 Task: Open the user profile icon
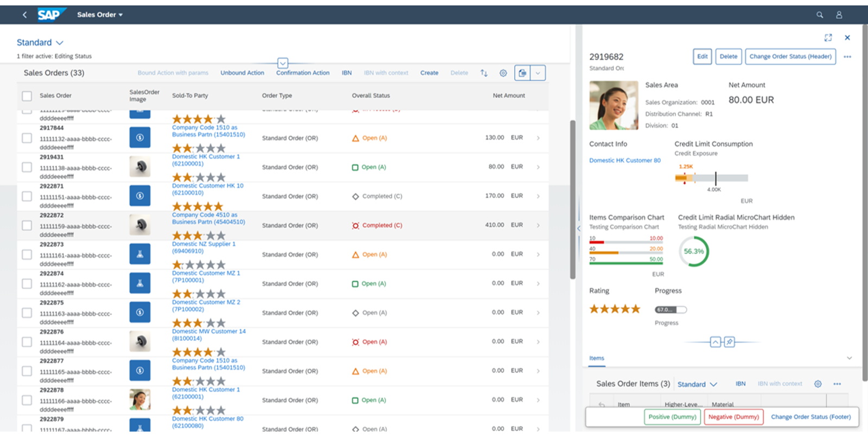click(x=839, y=15)
